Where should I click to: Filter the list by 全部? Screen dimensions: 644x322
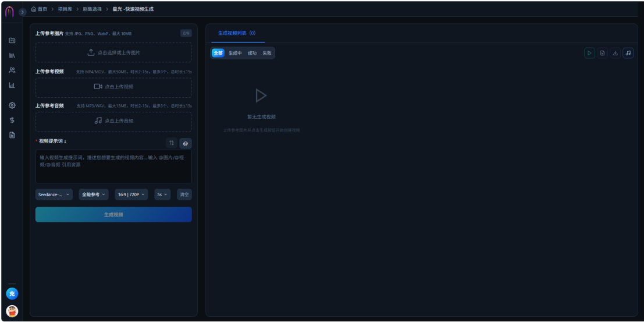point(218,53)
